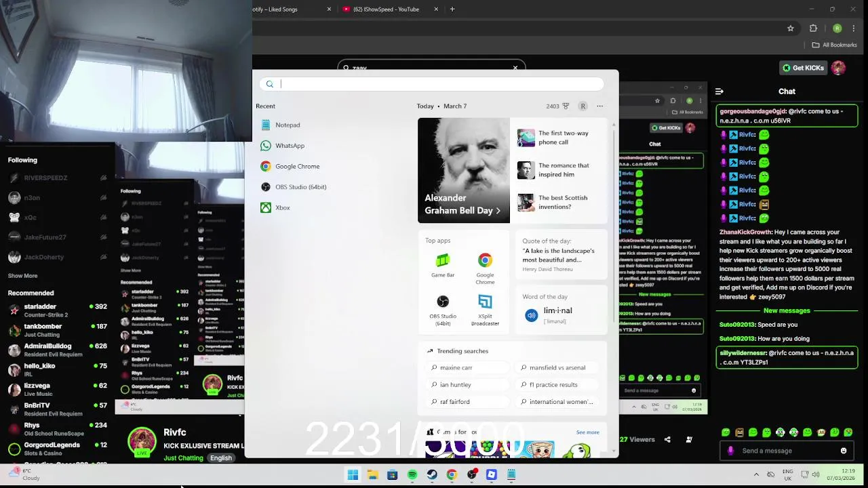Open the Chrome profile R avatar
Viewport: 868px width, 488px height.
pos(837,28)
